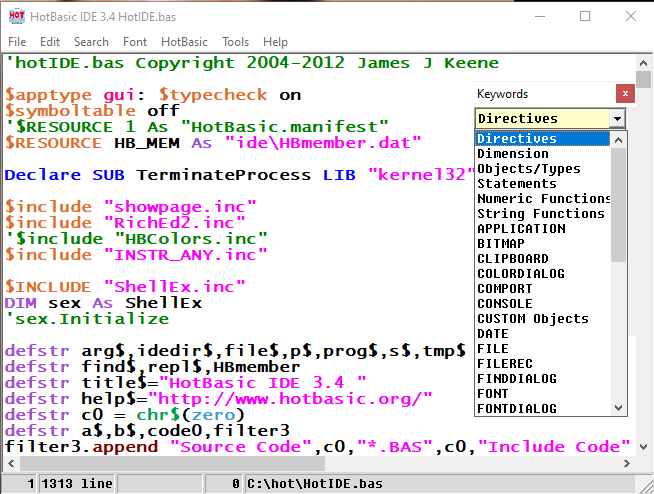Click the HotBasic app icon in title bar

click(17, 16)
